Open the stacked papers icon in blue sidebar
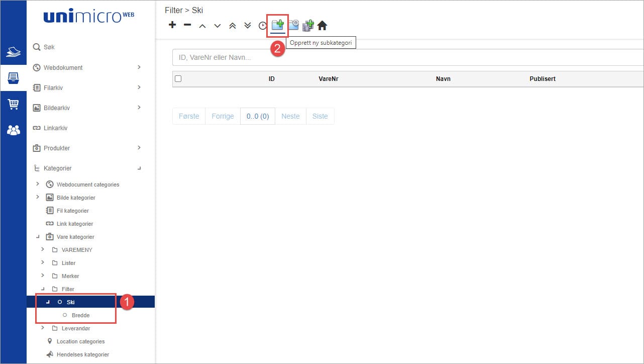 (13, 52)
